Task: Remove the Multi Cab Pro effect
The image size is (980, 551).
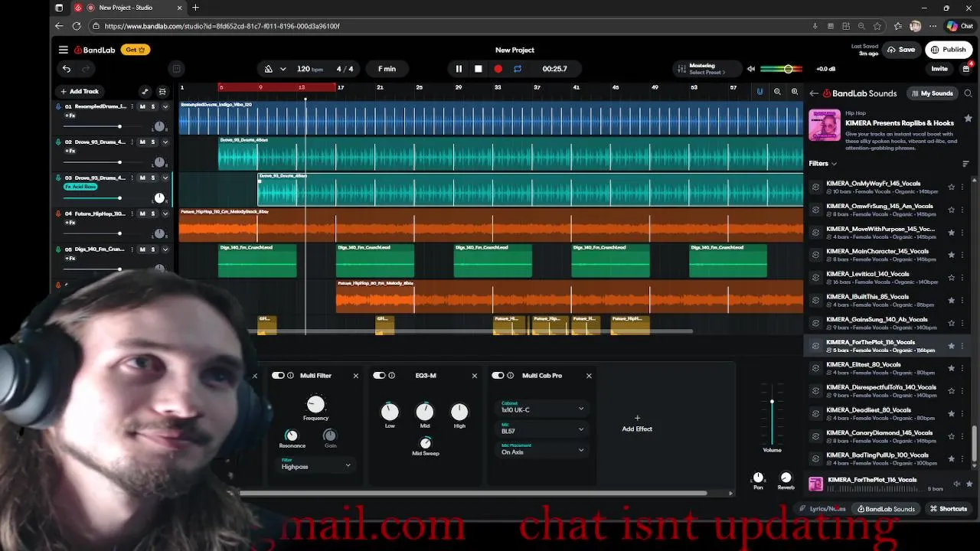Action: coord(589,376)
